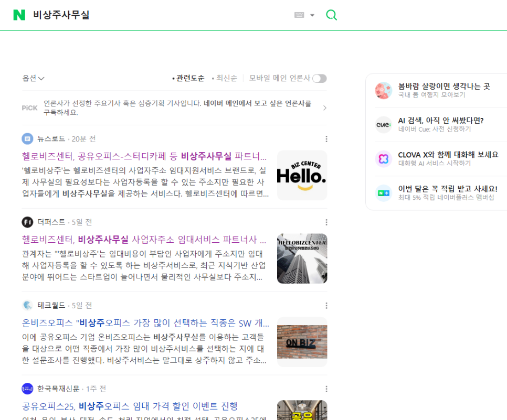Open the 온비즈오피스 비상주오피스 headline
Viewport: 507px width, 420px height.
point(145,323)
